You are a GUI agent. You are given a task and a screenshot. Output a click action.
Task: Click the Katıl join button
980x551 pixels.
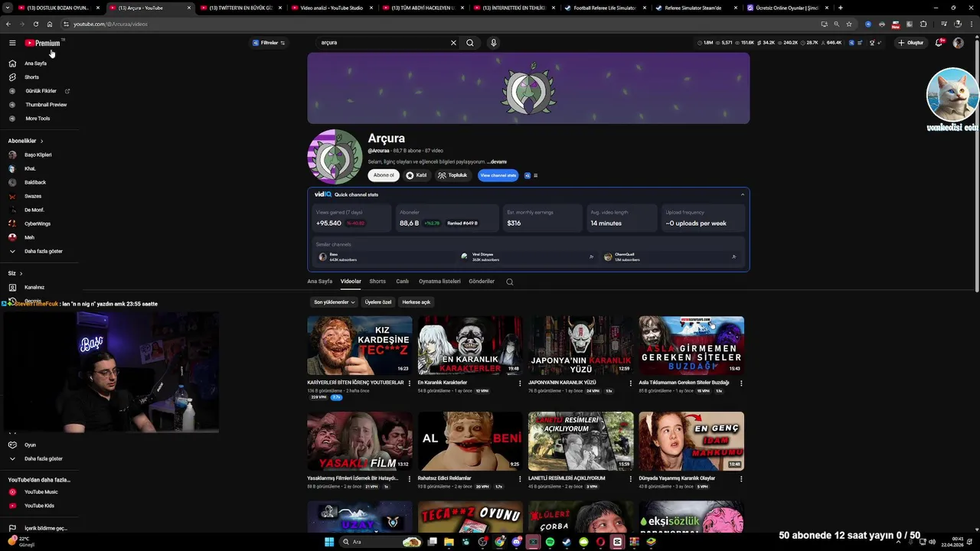pyautogui.click(x=416, y=175)
